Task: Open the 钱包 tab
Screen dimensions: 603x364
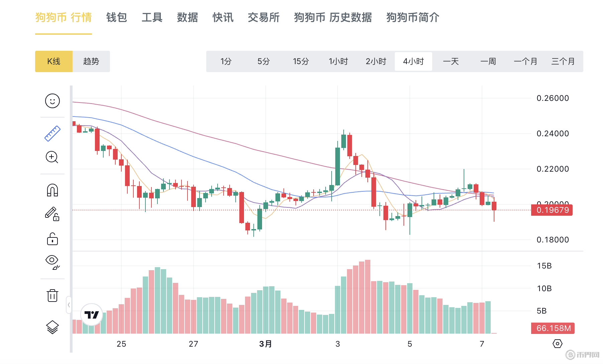Action: 116,18
